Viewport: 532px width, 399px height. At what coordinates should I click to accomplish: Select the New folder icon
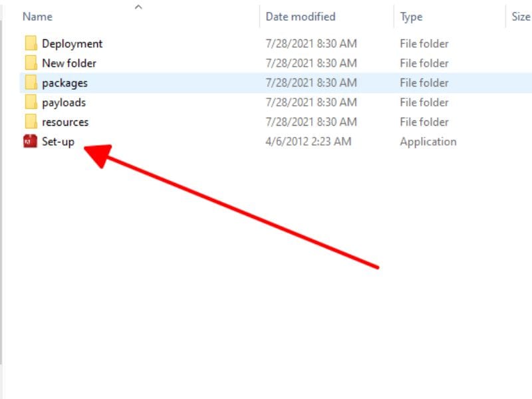(x=30, y=63)
